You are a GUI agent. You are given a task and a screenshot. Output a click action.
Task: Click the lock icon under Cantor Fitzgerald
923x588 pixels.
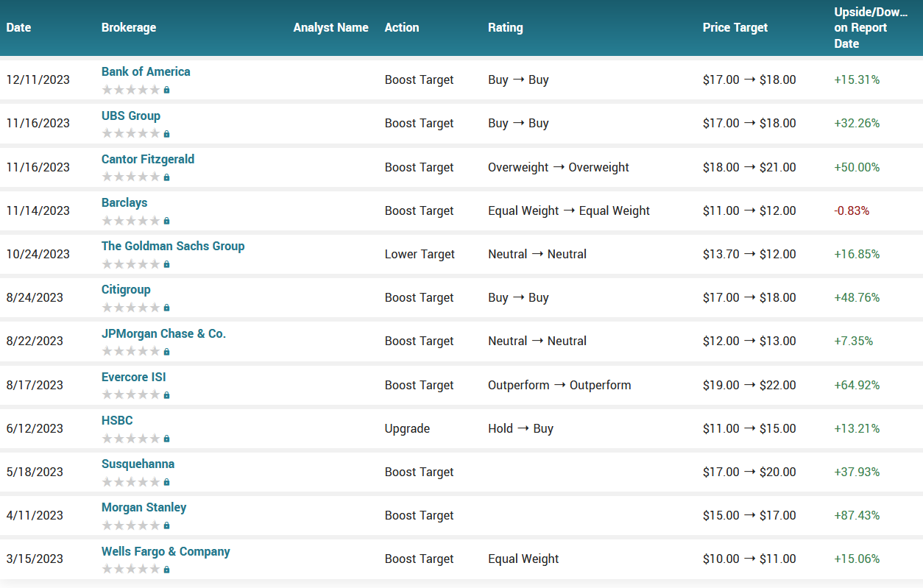(x=166, y=177)
